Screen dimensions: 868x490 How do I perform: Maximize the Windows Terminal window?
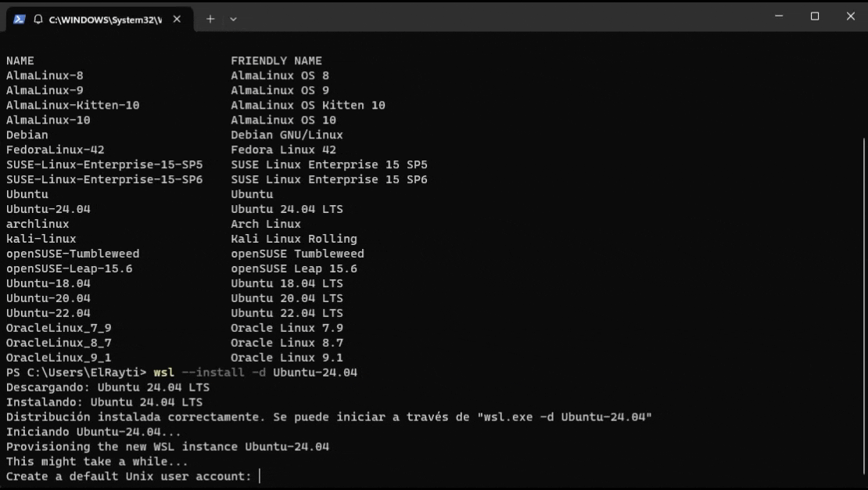point(815,16)
